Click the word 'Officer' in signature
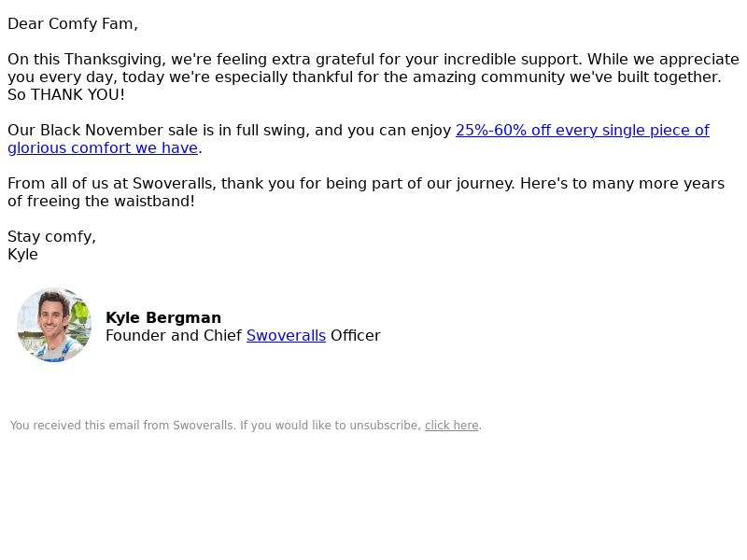The width and height of the screenshot is (747, 560). coord(356,335)
